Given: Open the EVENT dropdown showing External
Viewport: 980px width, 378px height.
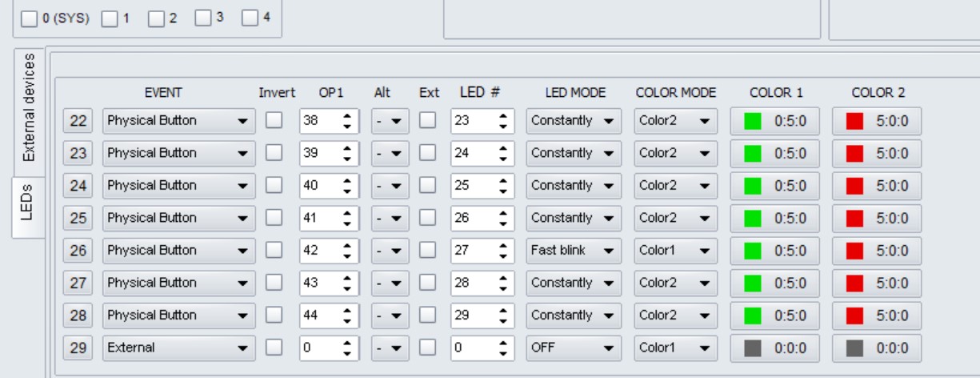Looking at the screenshot, I should pos(178,348).
